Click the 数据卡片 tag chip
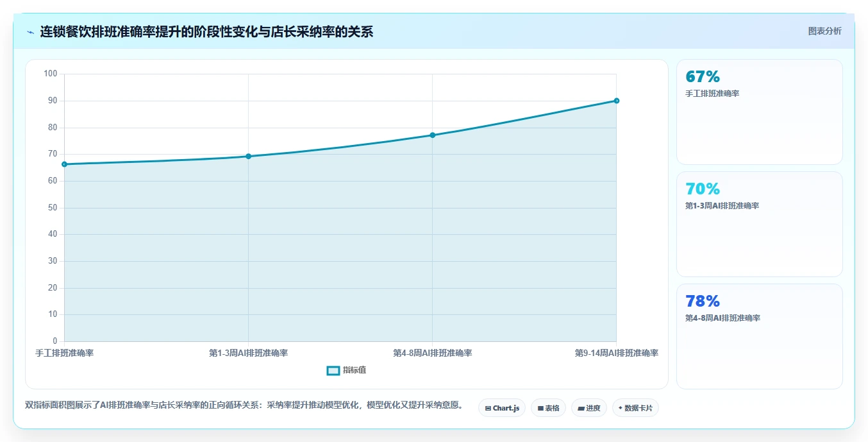The width and height of the screenshot is (868, 442). [x=635, y=408]
